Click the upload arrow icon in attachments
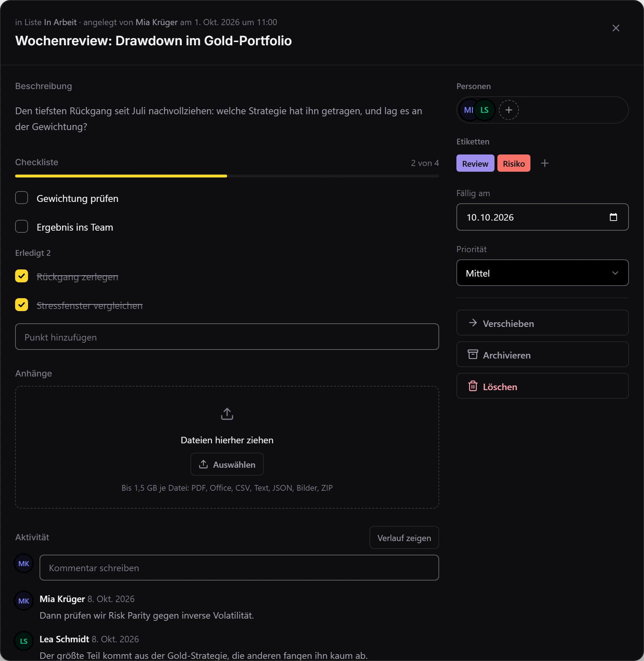Image resolution: width=644 pixels, height=661 pixels. pos(227,414)
